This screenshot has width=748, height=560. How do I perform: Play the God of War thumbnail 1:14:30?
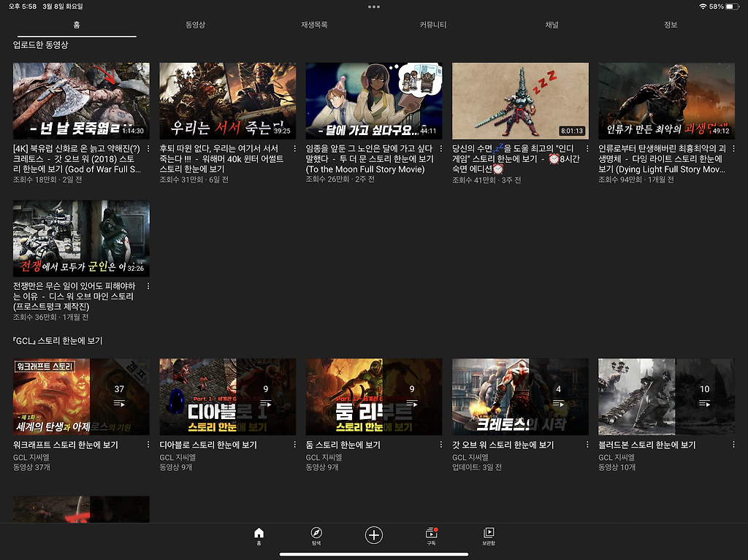(x=81, y=101)
